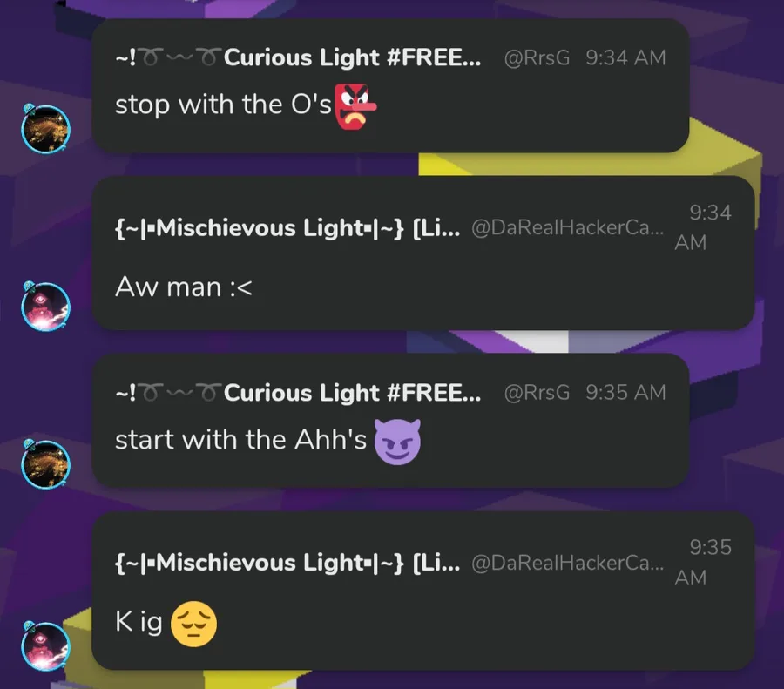
Task: Click Curious Light display name on 9:35 message
Action: [x=298, y=393]
